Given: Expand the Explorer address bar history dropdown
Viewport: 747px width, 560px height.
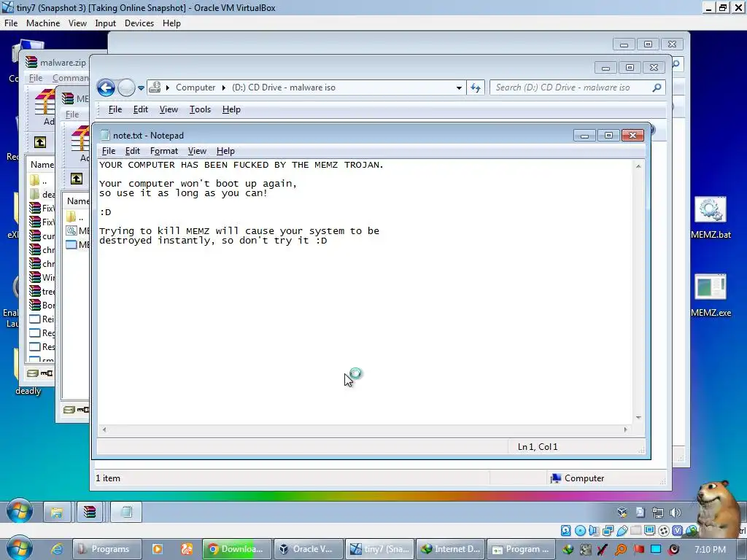Looking at the screenshot, I should (459, 87).
